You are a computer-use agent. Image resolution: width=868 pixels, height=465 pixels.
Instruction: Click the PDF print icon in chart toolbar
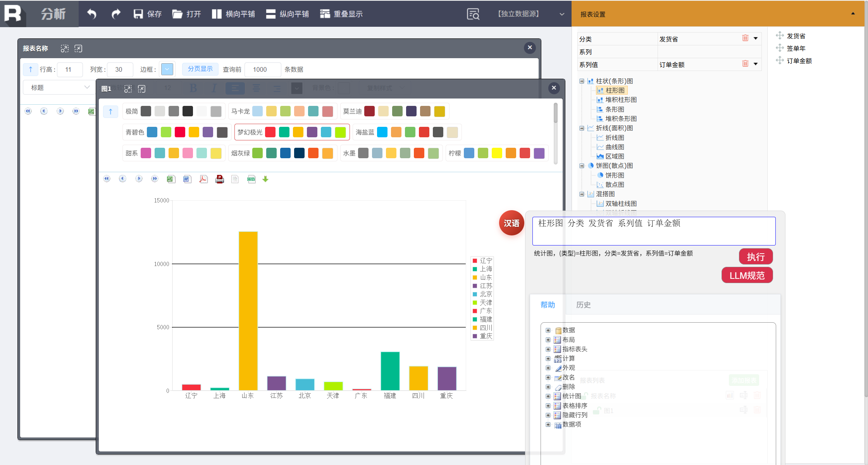tap(219, 179)
